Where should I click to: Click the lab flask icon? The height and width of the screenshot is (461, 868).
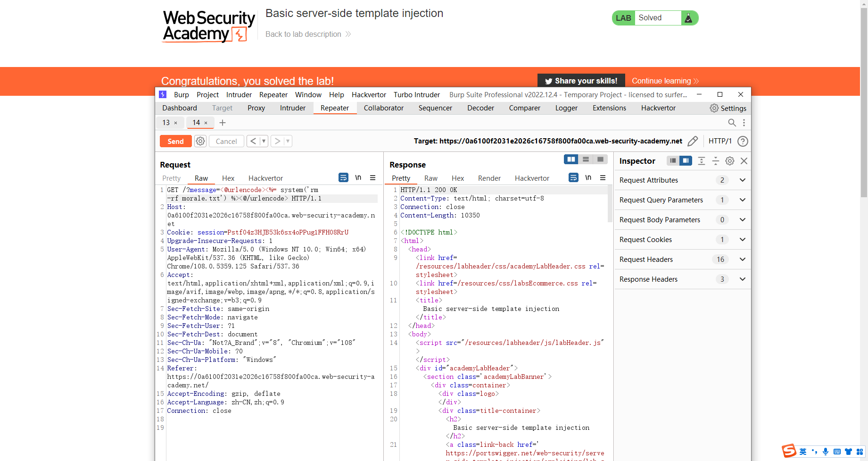point(688,18)
